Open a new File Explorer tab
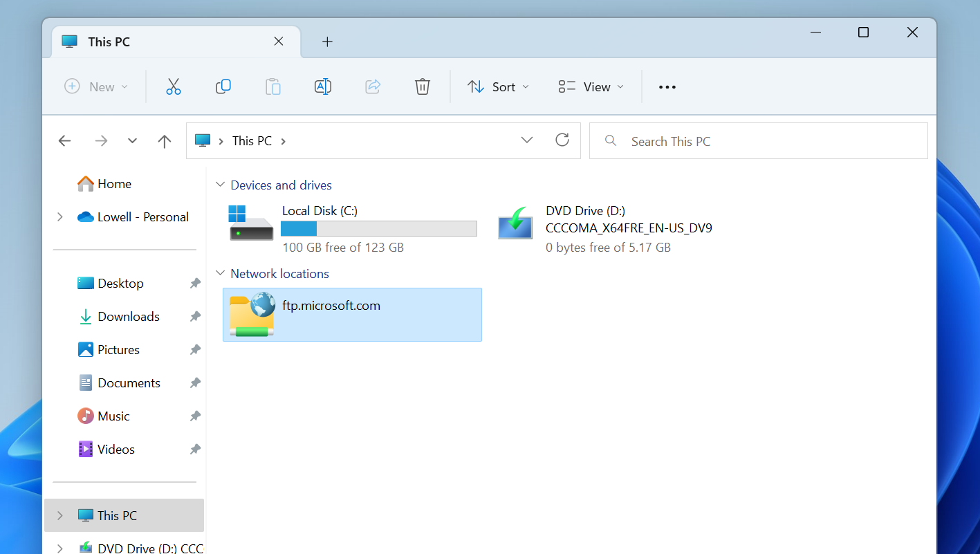980x554 pixels. pos(326,41)
